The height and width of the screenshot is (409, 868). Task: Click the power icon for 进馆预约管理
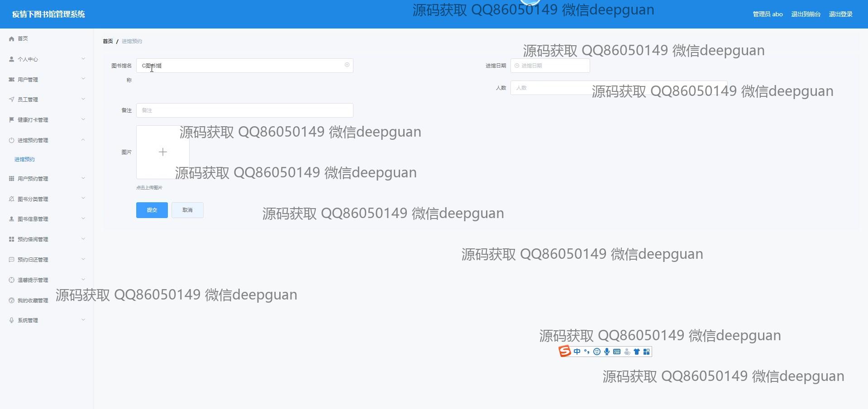[11, 140]
